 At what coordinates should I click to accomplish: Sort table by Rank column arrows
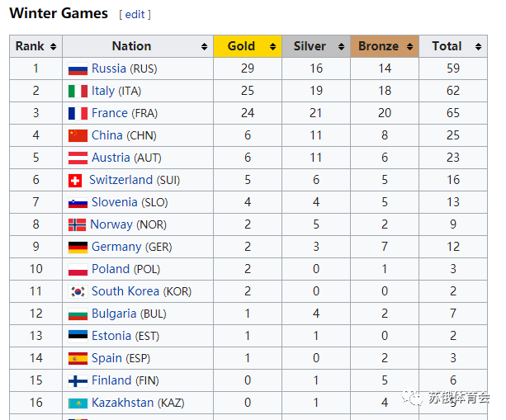pos(54,47)
